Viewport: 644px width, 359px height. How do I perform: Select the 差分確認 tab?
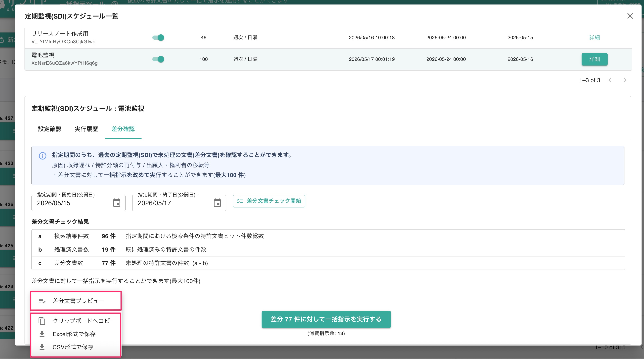(x=123, y=129)
